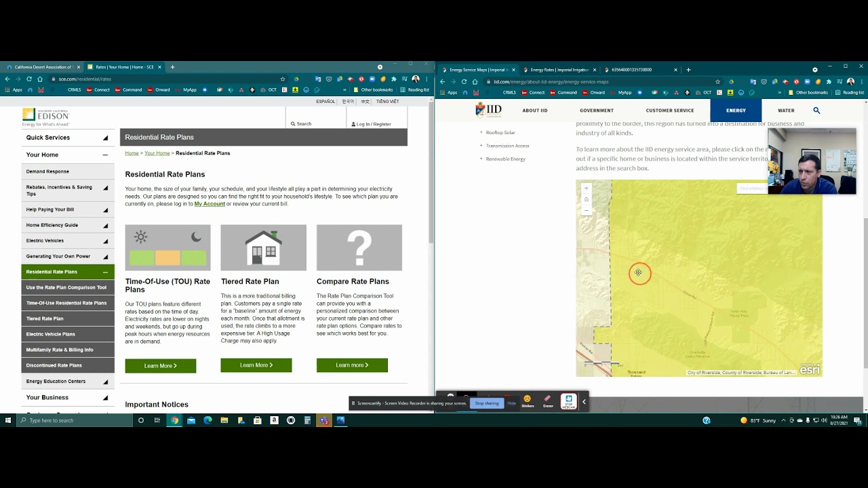Viewport: 868px width, 488px height.
Task: Open the weather widget showing 83°F Sunny
Action: pyautogui.click(x=758, y=420)
